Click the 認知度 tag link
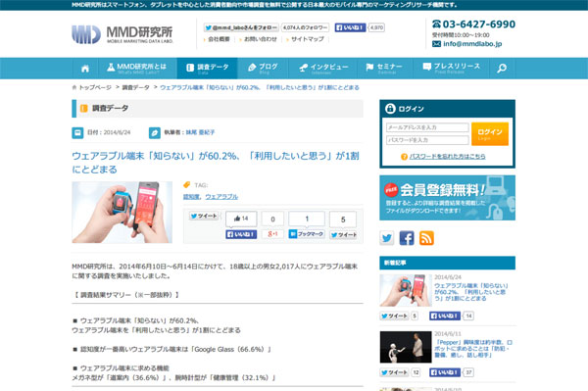The height and width of the screenshot is (391, 588). (x=191, y=196)
